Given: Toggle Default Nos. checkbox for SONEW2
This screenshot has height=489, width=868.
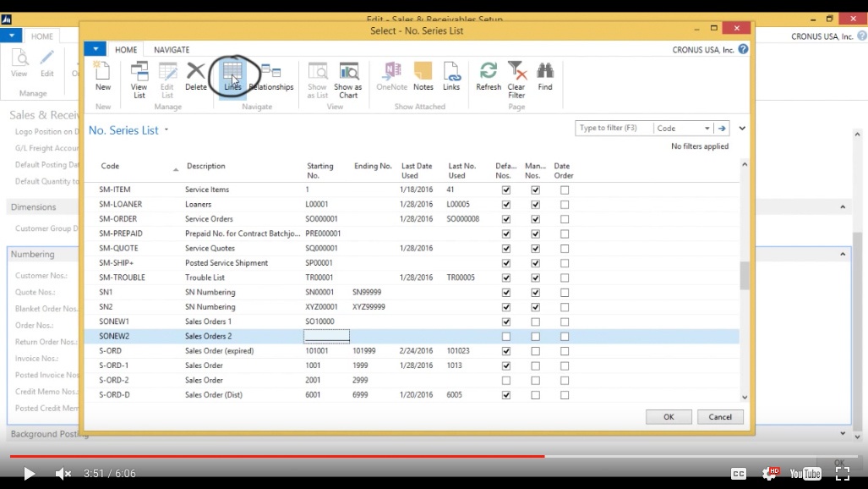Looking at the screenshot, I should [x=506, y=337].
